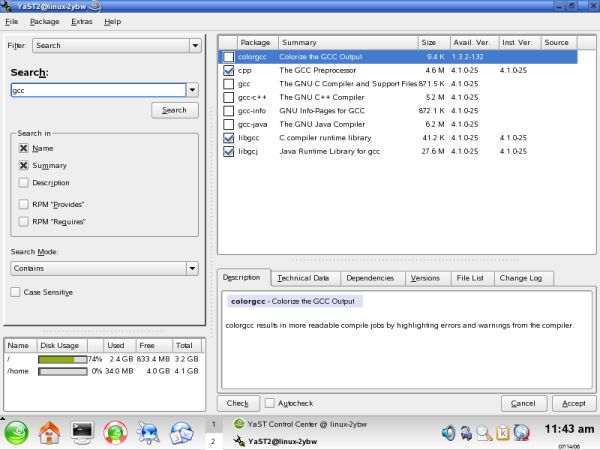Toggle the cpp package checkbox
The height and width of the screenshot is (450, 600).
coord(228,70)
